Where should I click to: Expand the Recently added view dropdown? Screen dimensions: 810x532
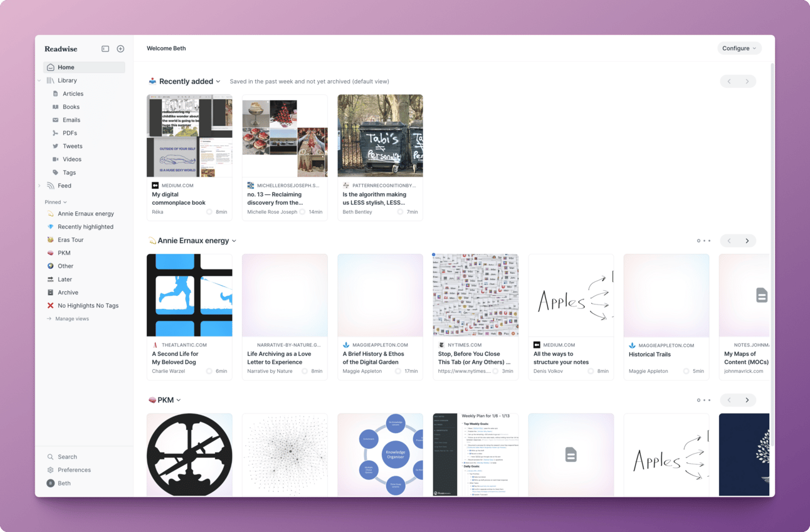point(218,81)
